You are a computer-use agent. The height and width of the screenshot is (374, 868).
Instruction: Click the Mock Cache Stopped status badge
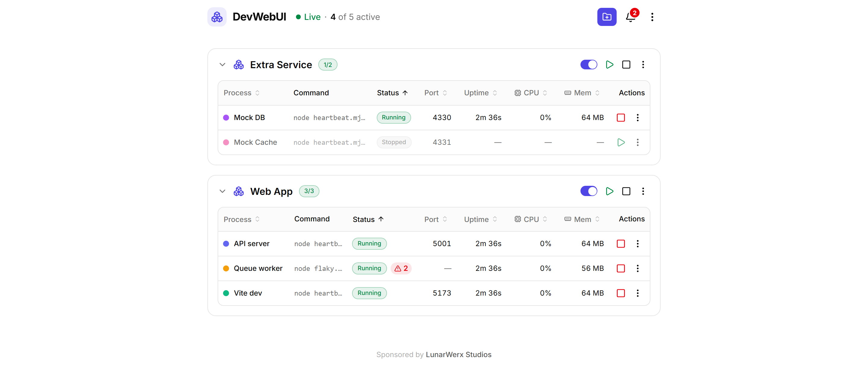(x=394, y=142)
